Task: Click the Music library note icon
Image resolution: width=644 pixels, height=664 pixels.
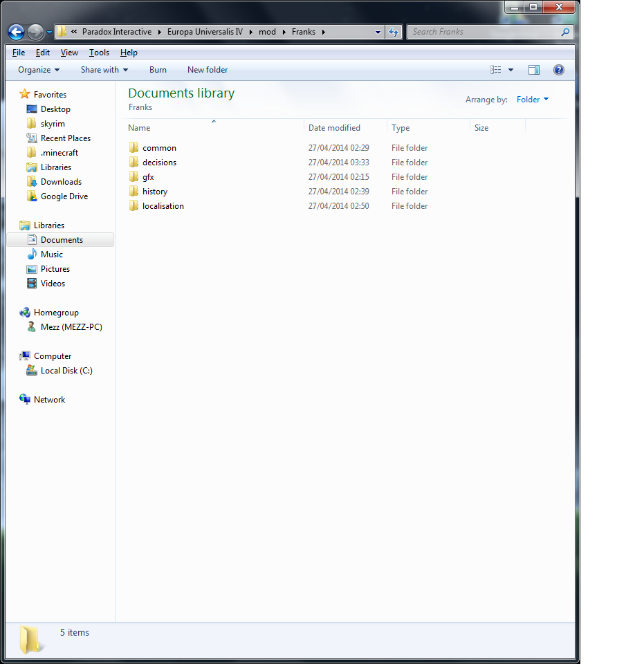Action: [32, 254]
